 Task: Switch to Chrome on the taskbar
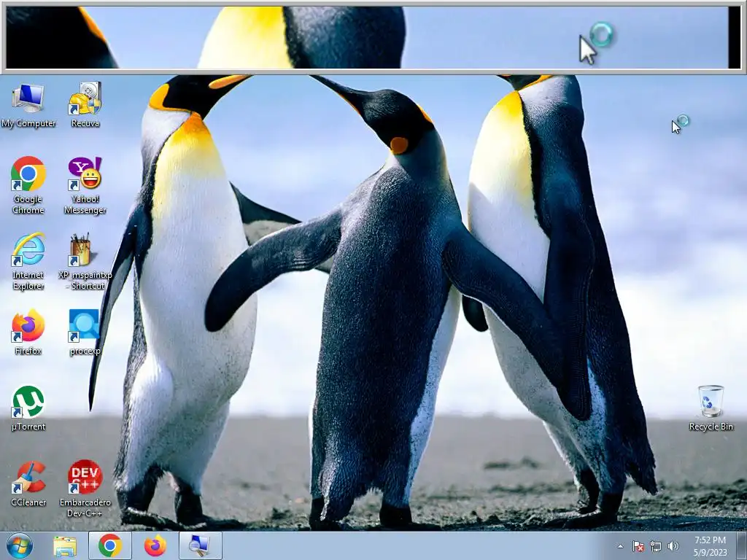(110, 545)
